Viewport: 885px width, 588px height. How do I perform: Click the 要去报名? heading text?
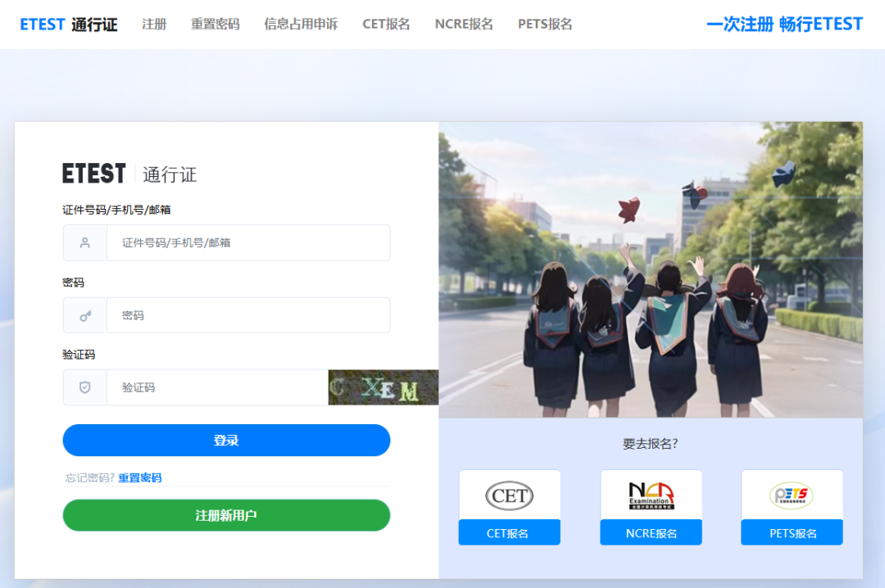[x=650, y=444]
